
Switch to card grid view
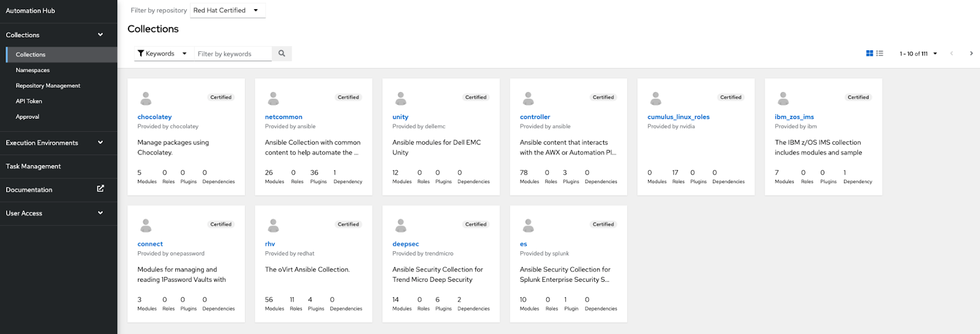(869, 53)
